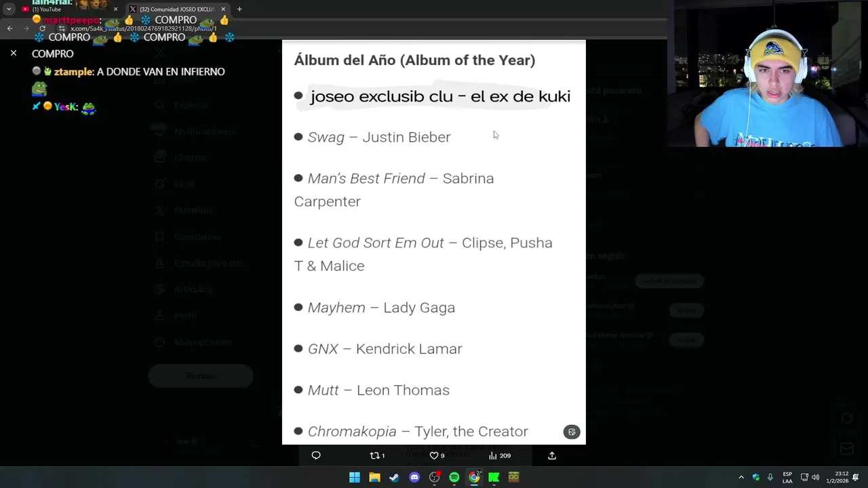This screenshot has height=488, width=868.
Task: Click the repost icon showing 1
Action: (x=377, y=455)
